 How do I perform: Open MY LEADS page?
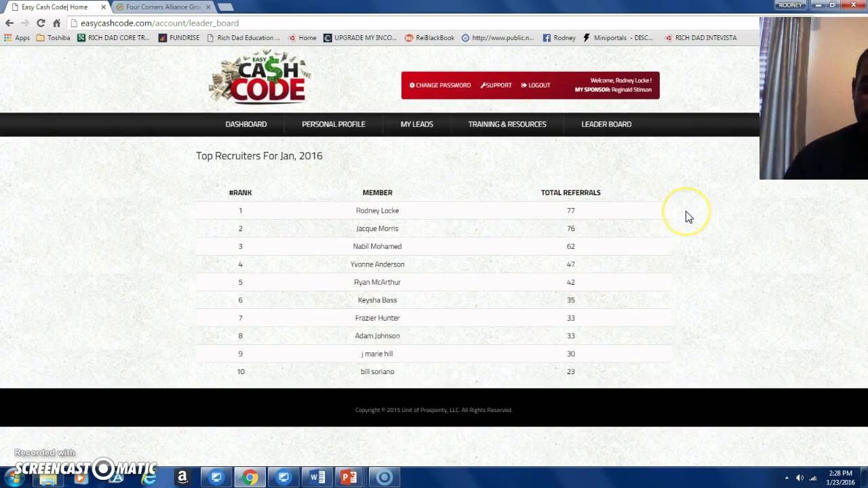(x=417, y=124)
